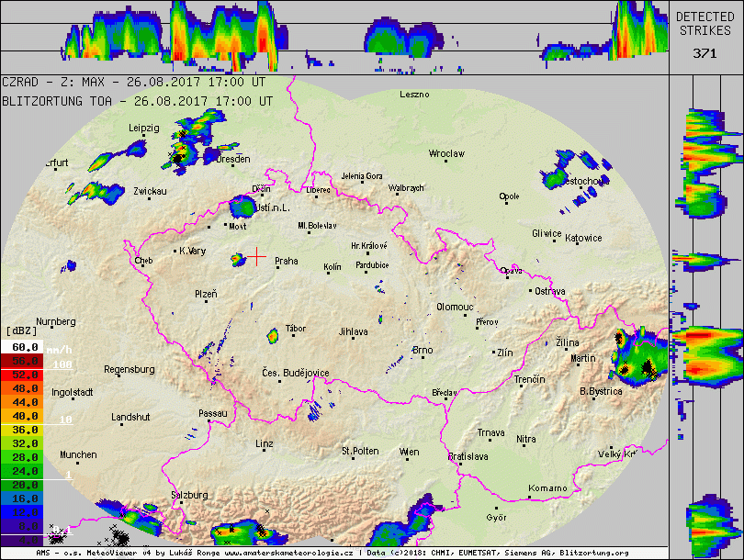Click the Ostrava city marker
The image size is (744, 560).
point(531,291)
